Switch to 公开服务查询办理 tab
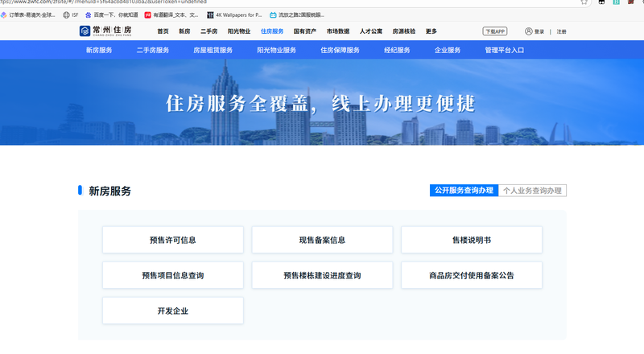644x354 pixels. tap(463, 191)
